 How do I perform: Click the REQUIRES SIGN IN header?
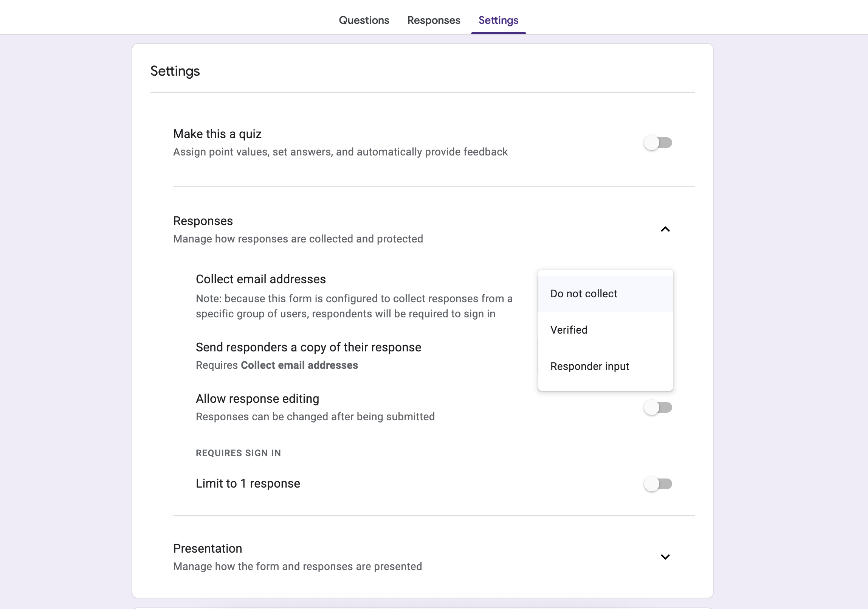pos(238,453)
